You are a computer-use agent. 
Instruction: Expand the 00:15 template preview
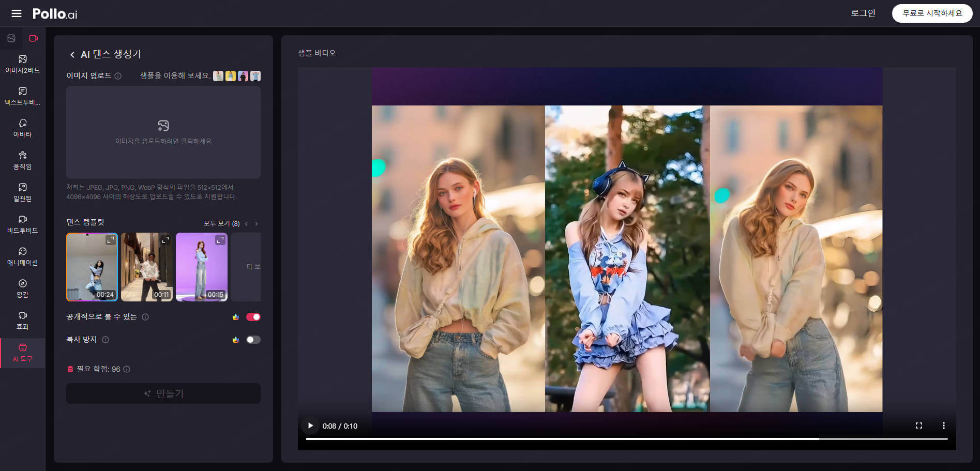click(x=220, y=240)
